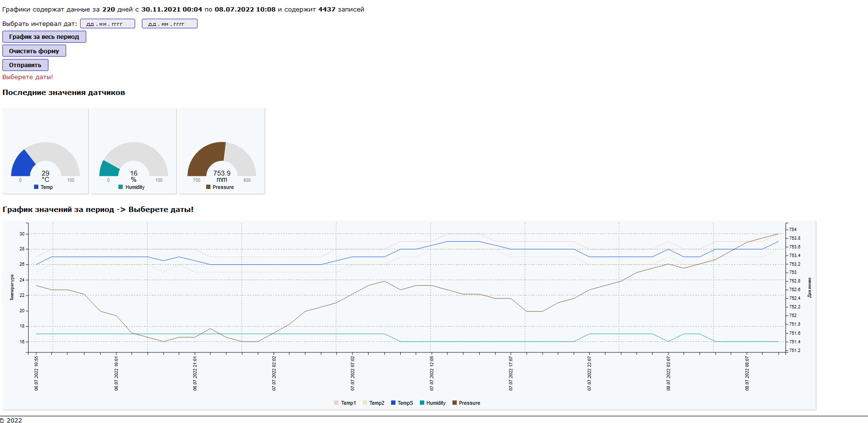
Task: Click the 'Выбрать интервал дат:' label
Action: pos(40,23)
